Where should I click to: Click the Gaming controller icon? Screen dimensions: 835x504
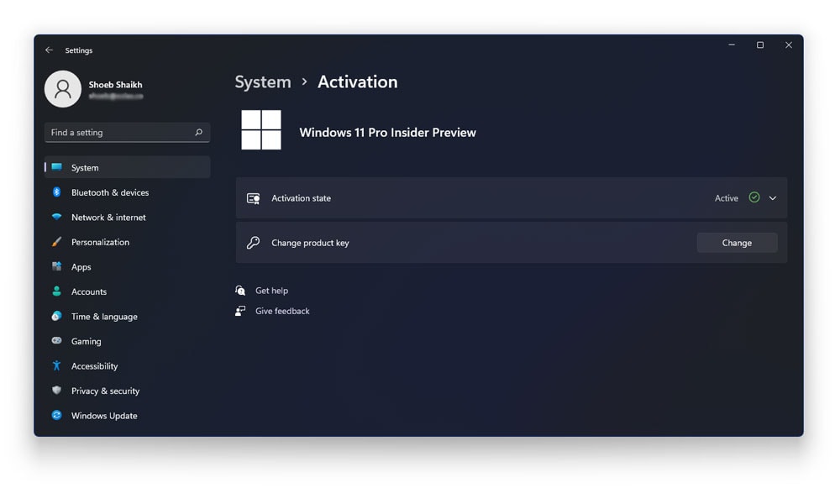pos(56,341)
